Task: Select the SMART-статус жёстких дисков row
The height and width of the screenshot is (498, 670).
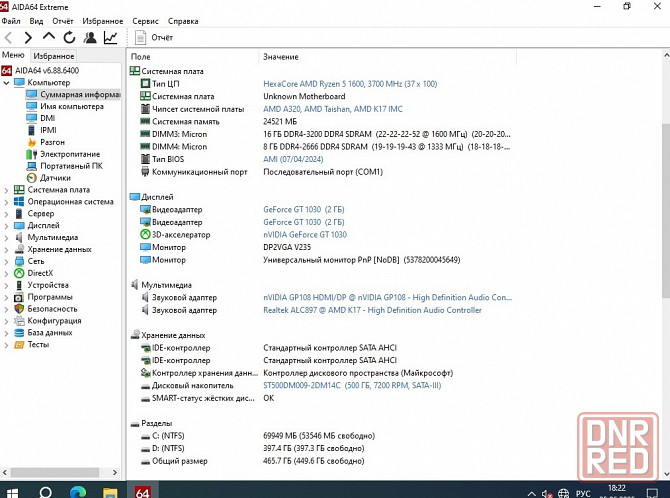Action: click(320, 398)
